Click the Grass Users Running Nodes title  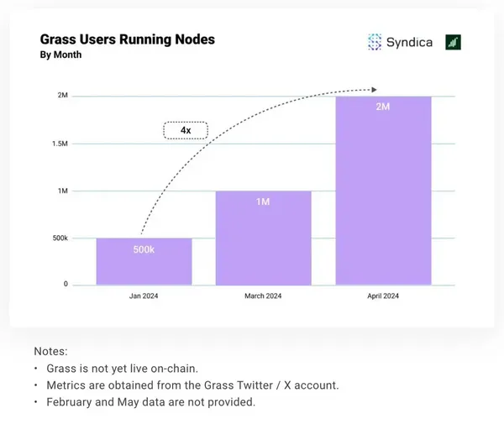[x=127, y=39]
